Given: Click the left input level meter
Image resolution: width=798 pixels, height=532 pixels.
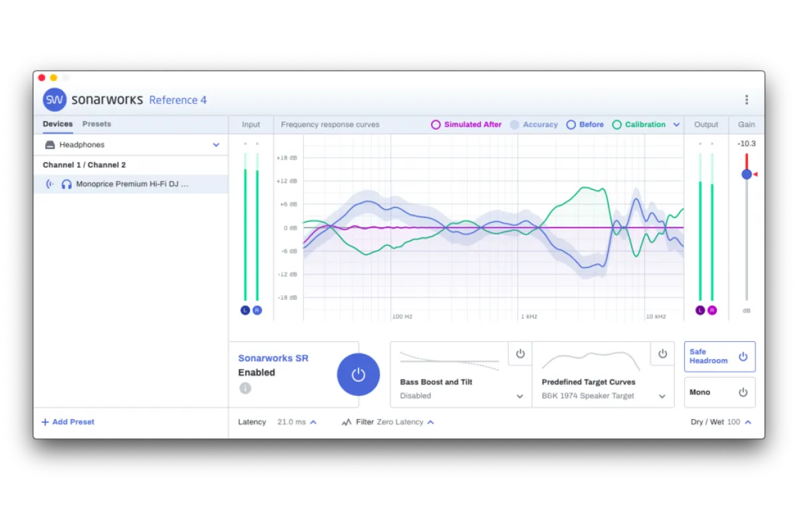Looking at the screenshot, I should (245, 227).
